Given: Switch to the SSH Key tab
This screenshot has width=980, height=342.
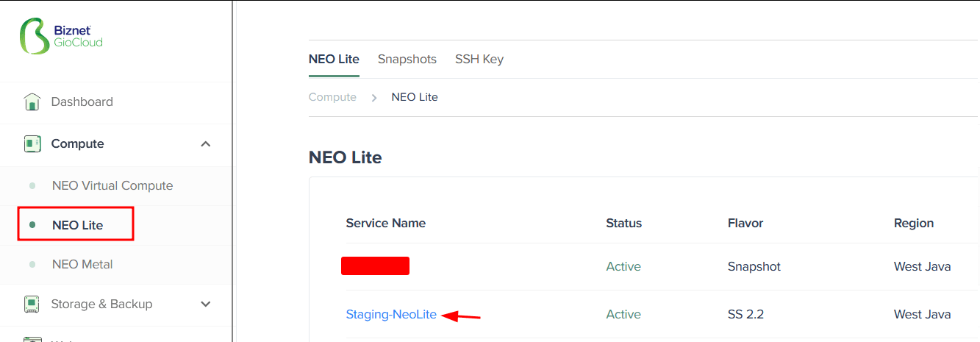Looking at the screenshot, I should tap(479, 60).
